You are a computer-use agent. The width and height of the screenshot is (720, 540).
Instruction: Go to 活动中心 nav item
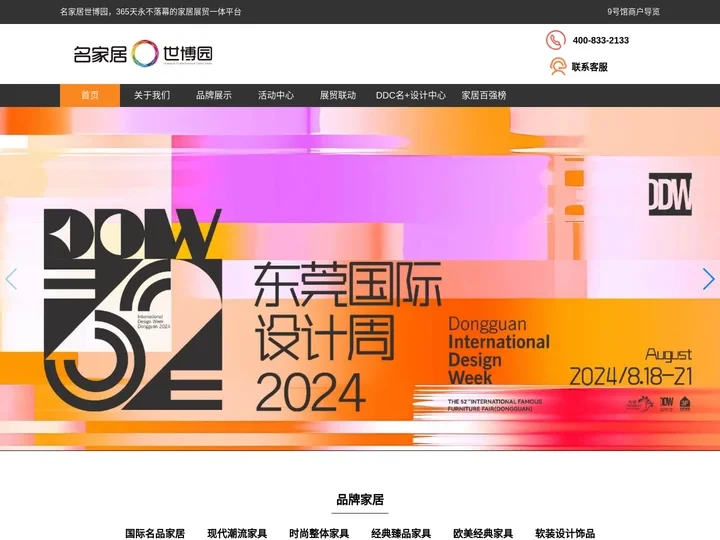tap(276, 95)
